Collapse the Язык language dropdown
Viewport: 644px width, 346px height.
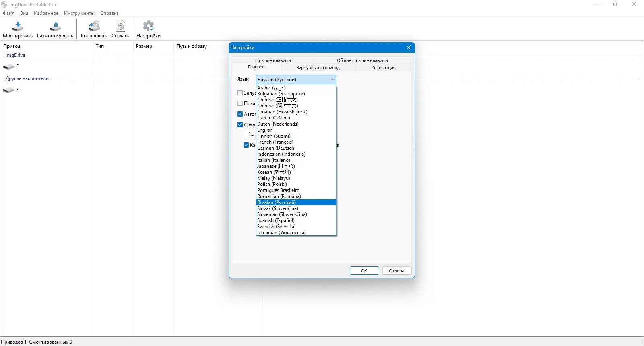point(332,80)
